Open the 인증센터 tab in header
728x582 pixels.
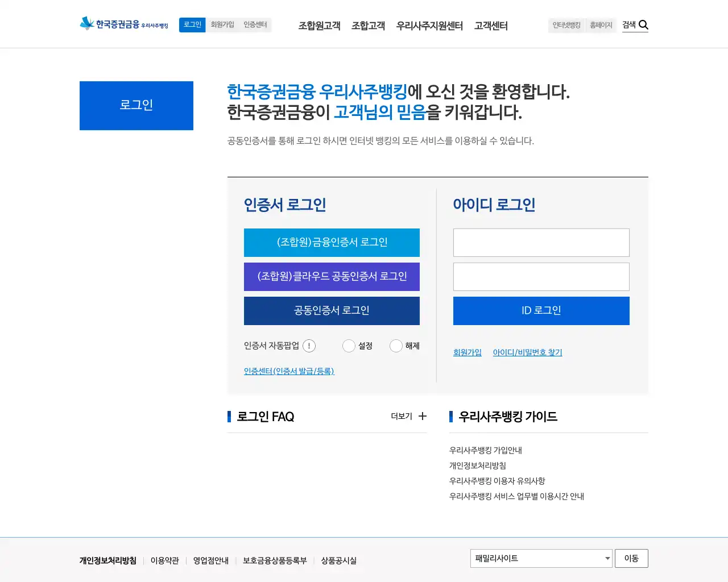[x=255, y=25]
